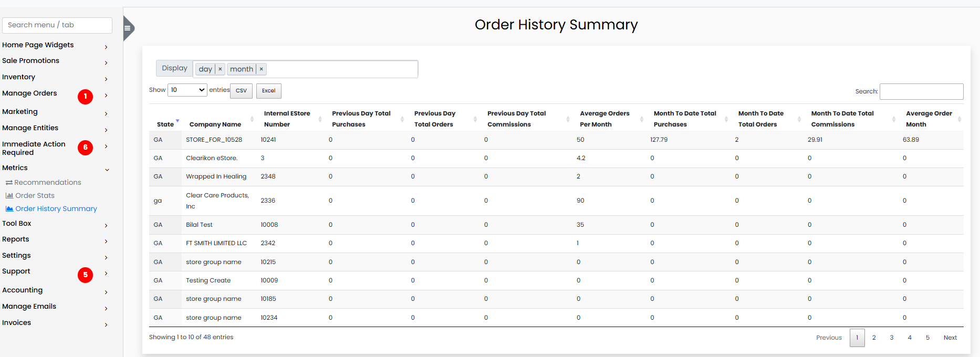
Task: Click the table Search input field
Action: click(921, 91)
